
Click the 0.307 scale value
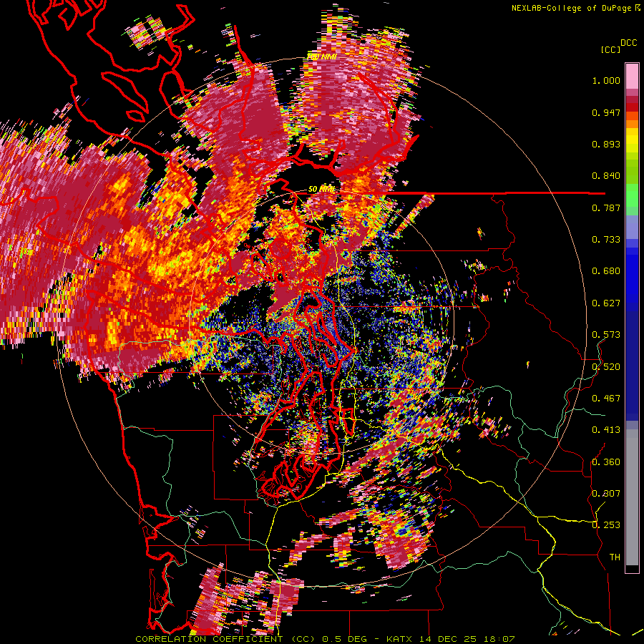[x=606, y=494]
